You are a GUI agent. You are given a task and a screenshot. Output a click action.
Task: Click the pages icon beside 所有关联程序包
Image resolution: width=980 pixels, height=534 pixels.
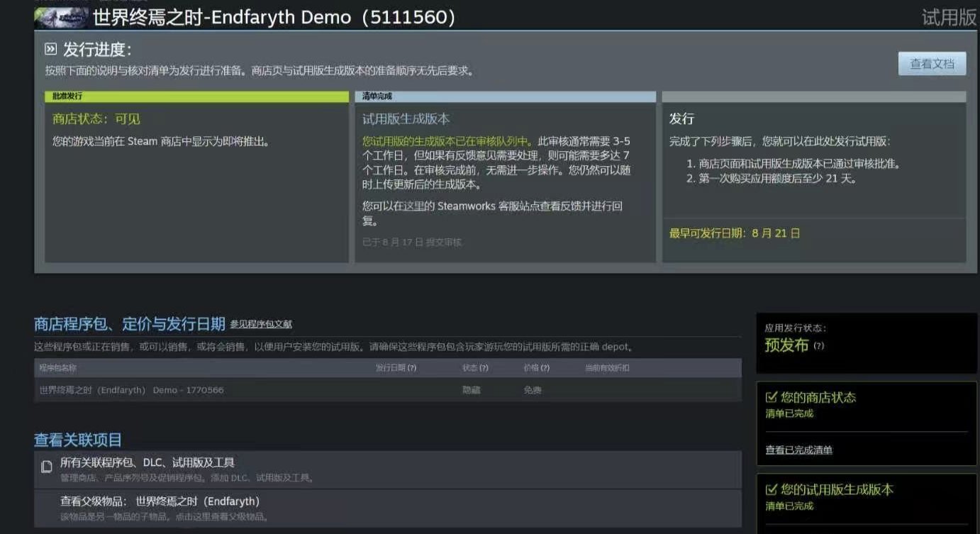coord(47,467)
